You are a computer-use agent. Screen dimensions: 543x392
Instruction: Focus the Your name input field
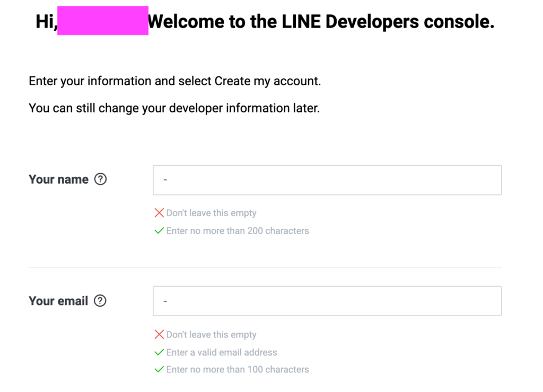click(x=327, y=180)
